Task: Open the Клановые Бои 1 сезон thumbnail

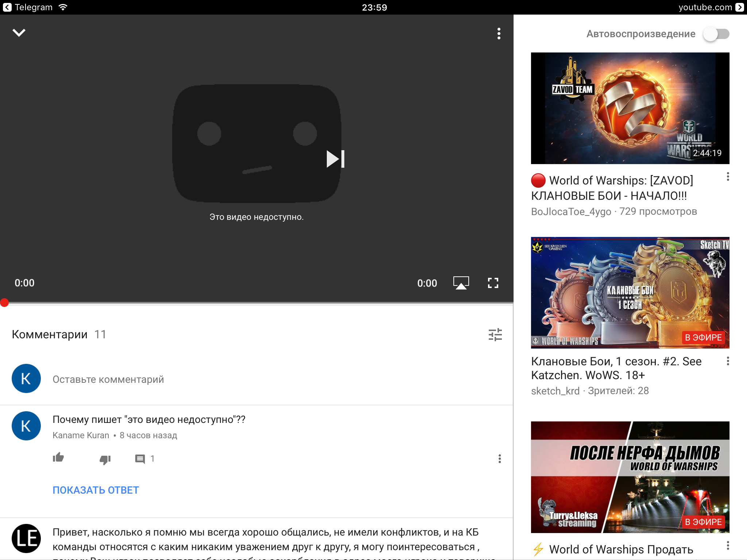Action: pos(630,293)
